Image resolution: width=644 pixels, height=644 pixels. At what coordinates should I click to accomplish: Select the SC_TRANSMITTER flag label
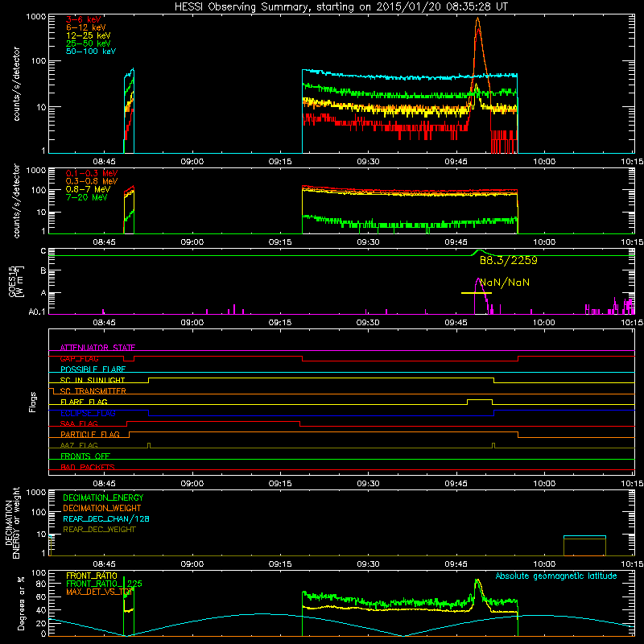click(93, 391)
